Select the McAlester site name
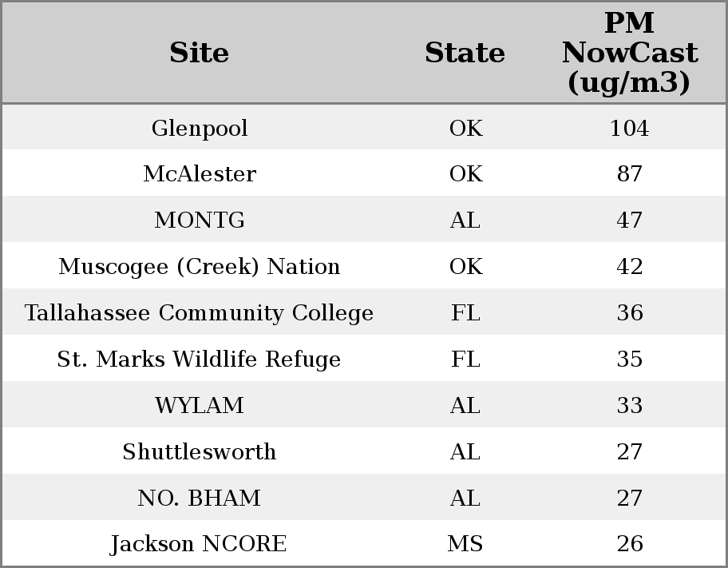This screenshot has width=728, height=568. point(200,174)
